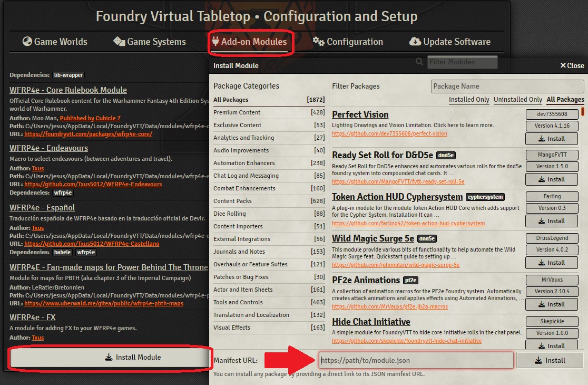Select the Journals and Notes category
Viewport: 588px width, 385px height.
pos(269,252)
